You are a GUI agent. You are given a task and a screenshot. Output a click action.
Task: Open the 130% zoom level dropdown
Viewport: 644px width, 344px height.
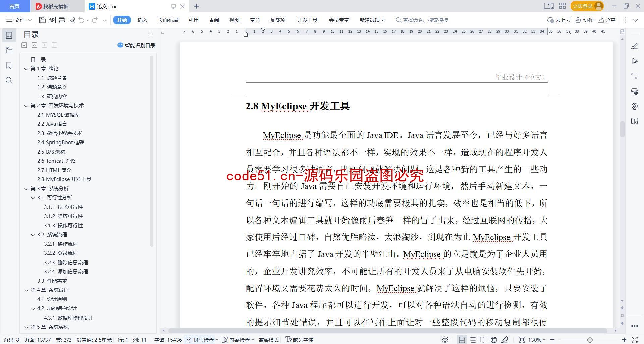(537, 340)
